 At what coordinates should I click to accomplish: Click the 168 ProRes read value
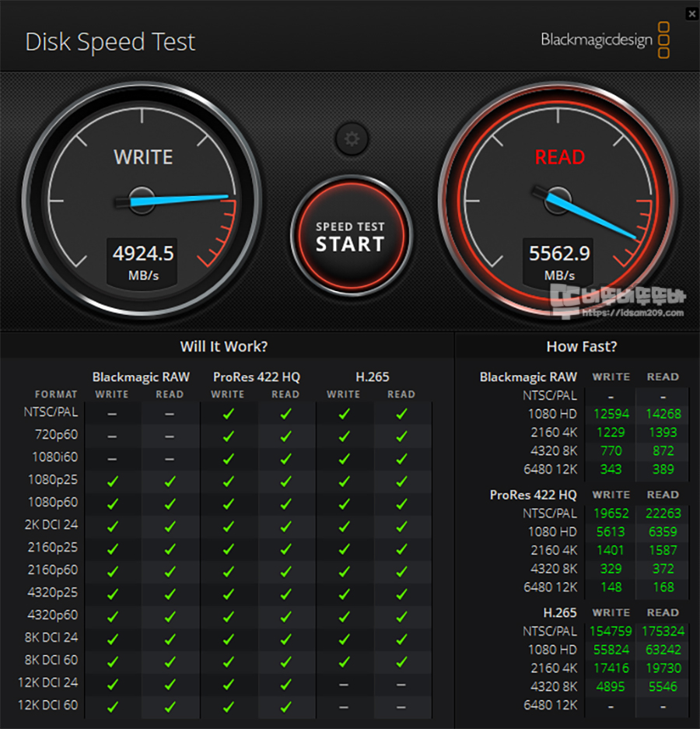663,587
